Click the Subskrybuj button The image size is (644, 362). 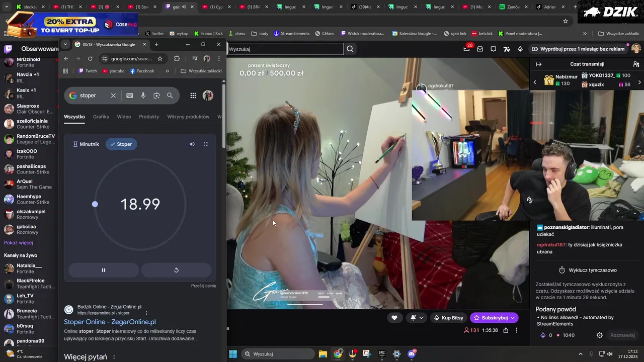494,318
